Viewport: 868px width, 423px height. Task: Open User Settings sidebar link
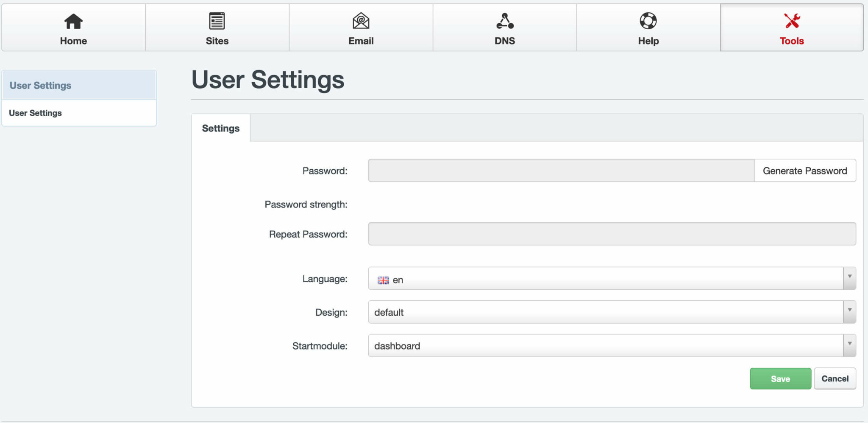tap(79, 113)
